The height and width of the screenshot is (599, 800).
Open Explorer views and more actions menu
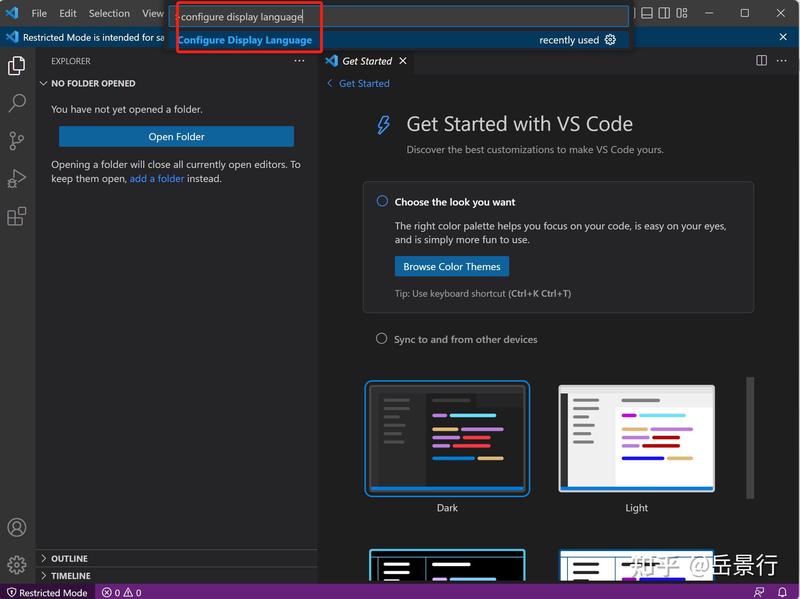click(299, 61)
